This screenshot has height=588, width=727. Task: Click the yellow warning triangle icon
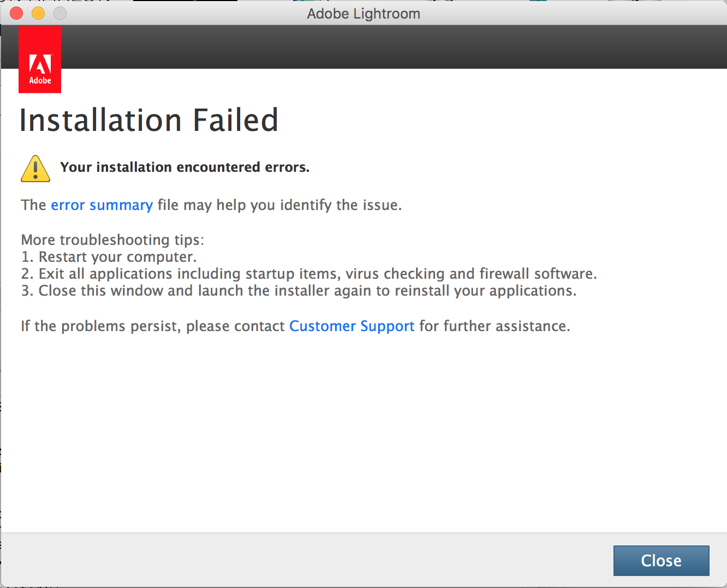point(35,169)
